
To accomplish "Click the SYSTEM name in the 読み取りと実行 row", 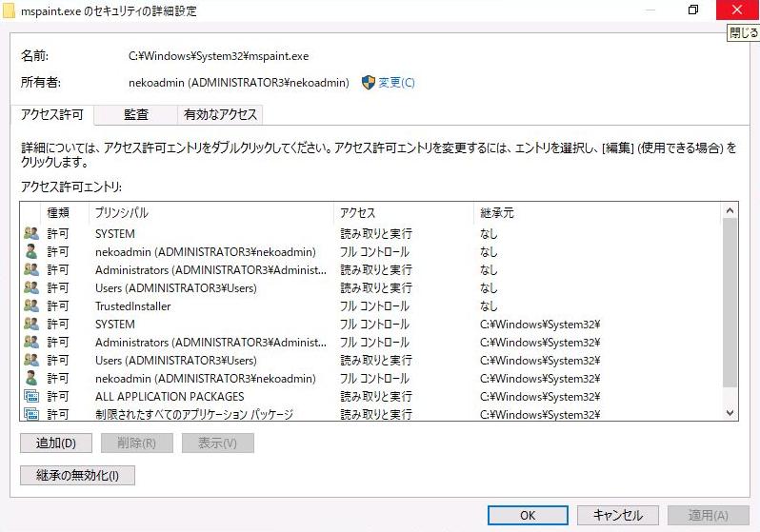I will 115,234.
